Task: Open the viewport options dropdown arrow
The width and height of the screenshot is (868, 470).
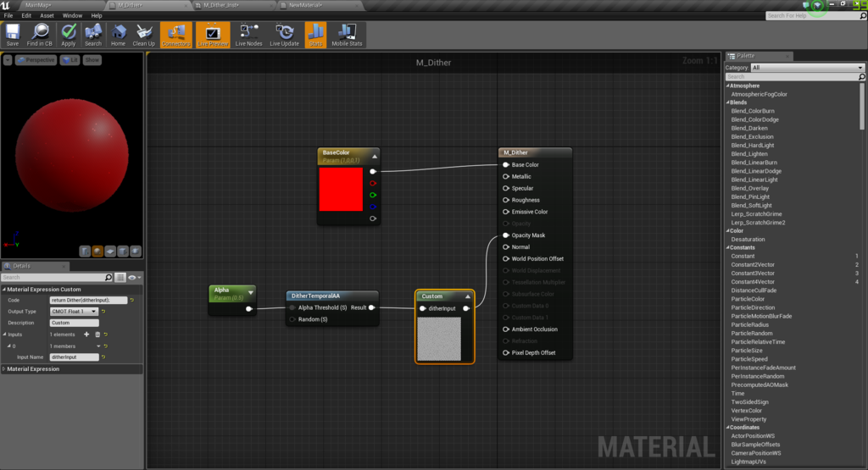Action: click(7, 60)
